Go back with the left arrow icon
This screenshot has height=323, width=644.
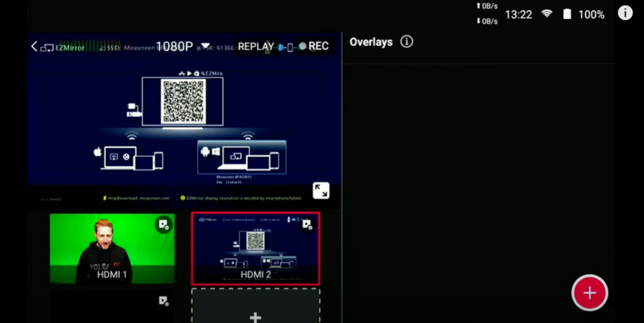point(34,47)
